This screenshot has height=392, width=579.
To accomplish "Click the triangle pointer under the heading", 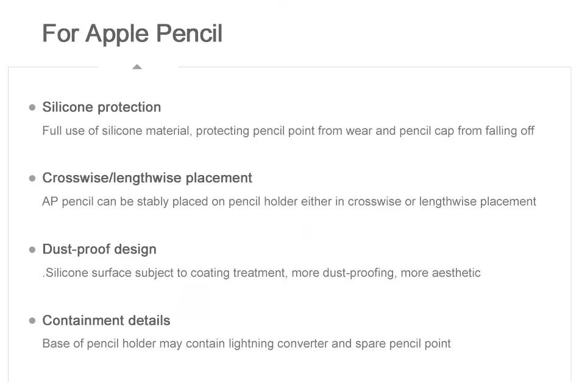I will pos(137,66).
